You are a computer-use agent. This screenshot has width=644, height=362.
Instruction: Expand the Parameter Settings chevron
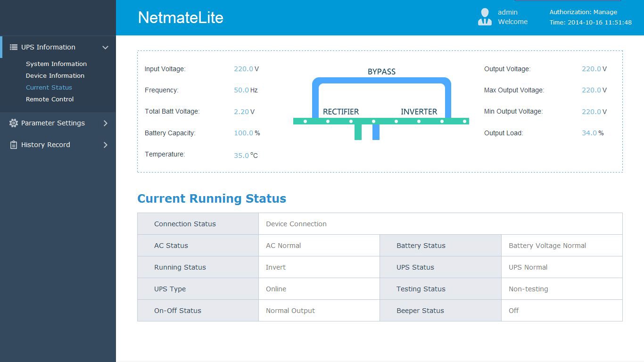pyautogui.click(x=105, y=123)
